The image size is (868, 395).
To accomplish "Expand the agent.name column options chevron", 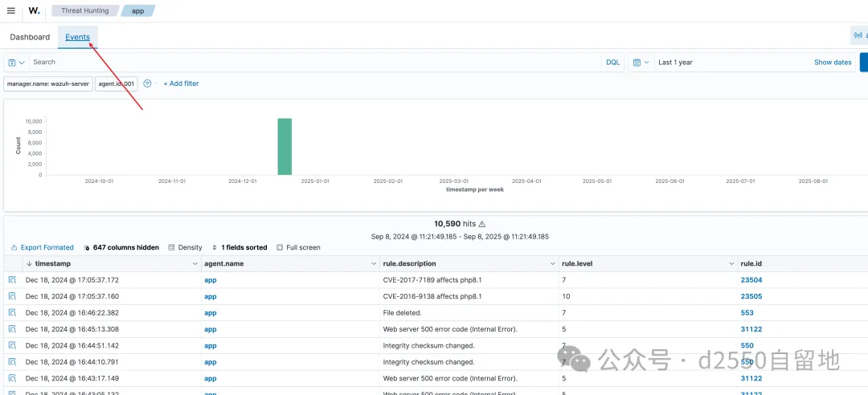I will click(x=373, y=263).
